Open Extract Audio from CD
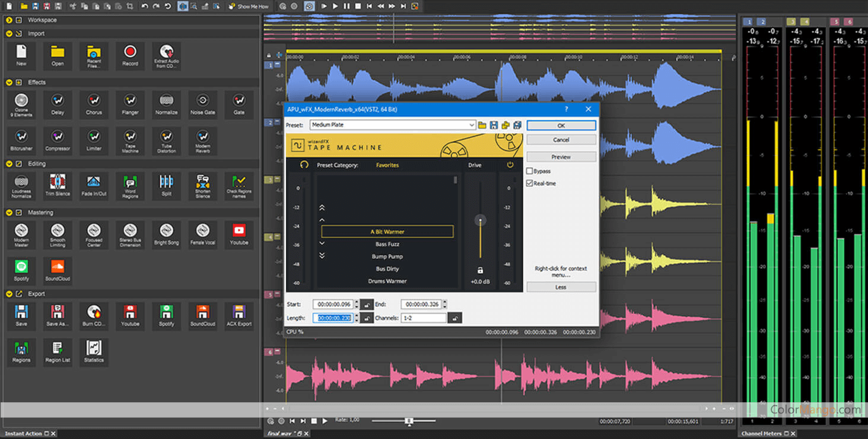 point(167,55)
